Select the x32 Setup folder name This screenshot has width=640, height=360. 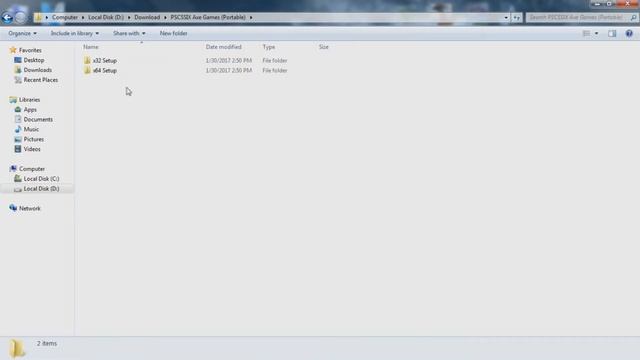coord(105,60)
